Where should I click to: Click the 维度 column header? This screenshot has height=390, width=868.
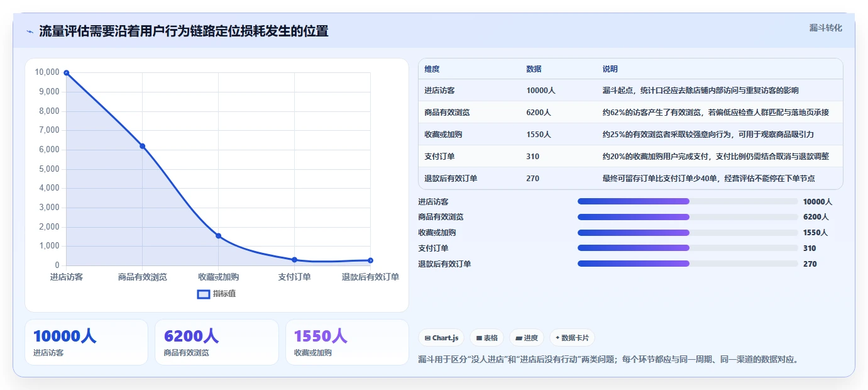[x=432, y=69]
